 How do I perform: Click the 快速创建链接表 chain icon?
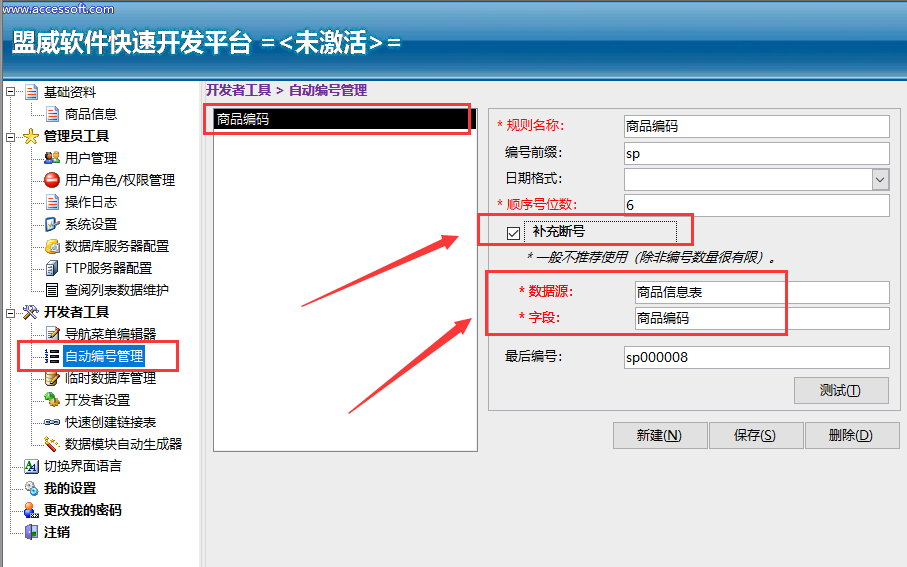[52, 422]
